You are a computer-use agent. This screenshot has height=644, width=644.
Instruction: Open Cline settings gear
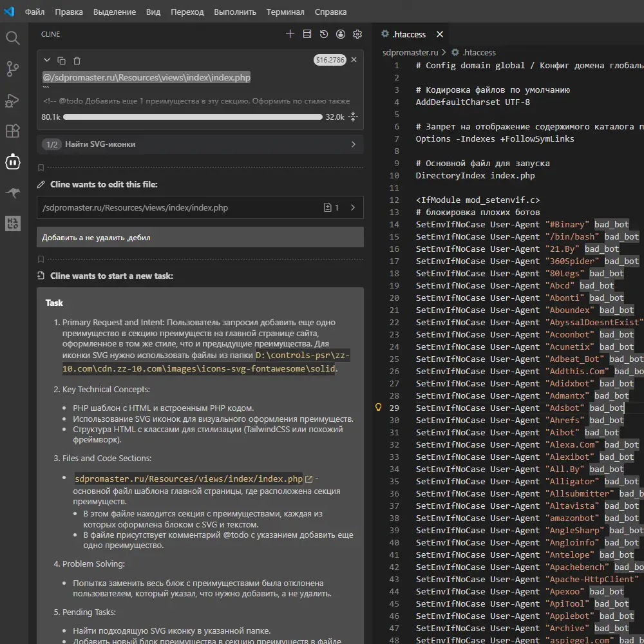[357, 34]
